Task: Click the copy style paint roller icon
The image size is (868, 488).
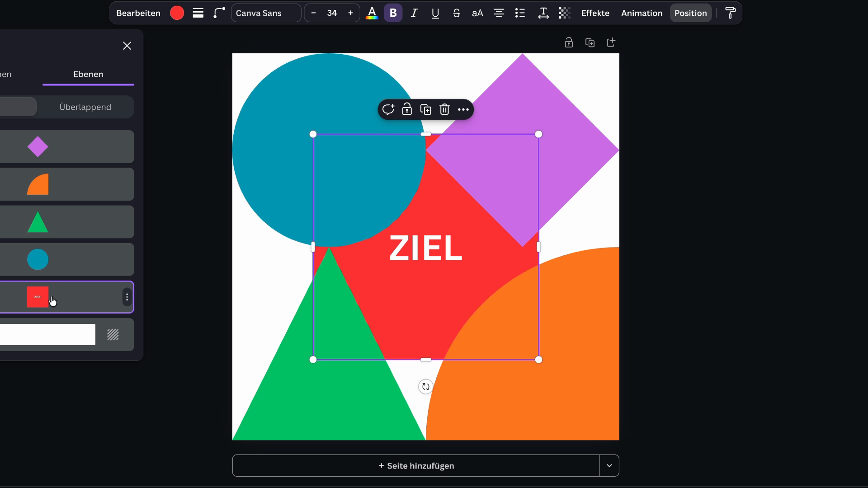Action: tap(730, 13)
